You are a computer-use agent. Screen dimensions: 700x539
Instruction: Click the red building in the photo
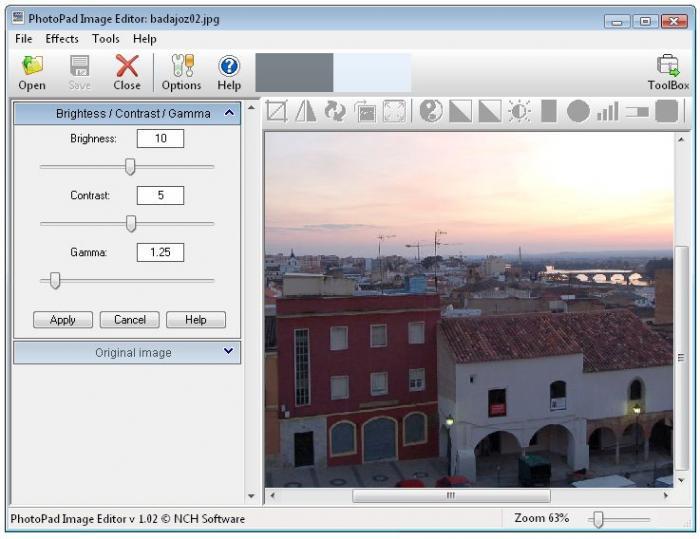[x=357, y=380]
